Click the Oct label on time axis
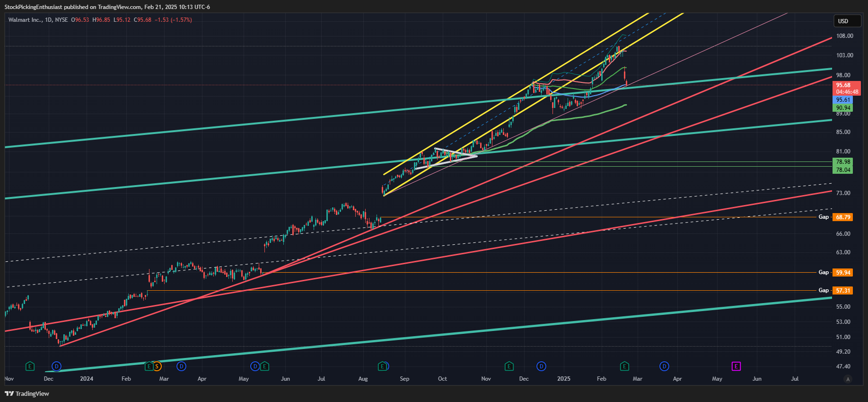 pyautogui.click(x=442, y=379)
